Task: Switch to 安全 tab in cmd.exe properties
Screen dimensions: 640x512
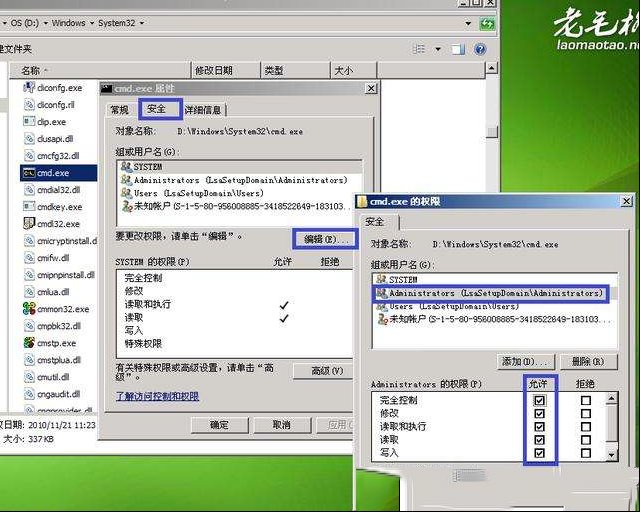Action: [x=160, y=109]
